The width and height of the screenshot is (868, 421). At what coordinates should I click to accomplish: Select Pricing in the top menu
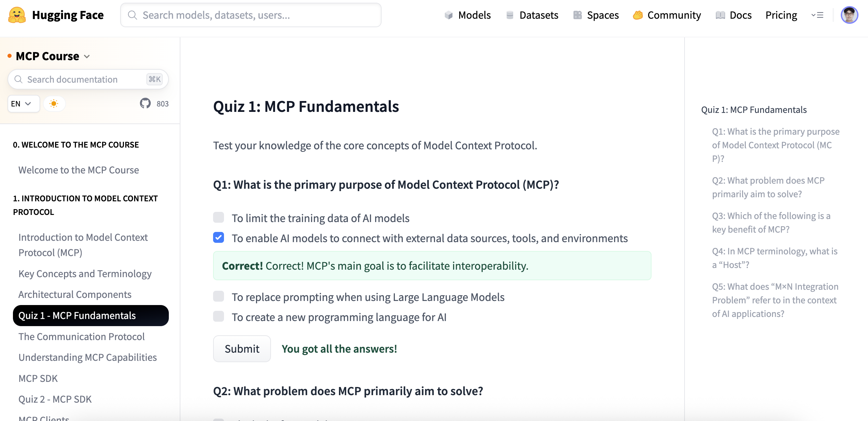click(781, 15)
